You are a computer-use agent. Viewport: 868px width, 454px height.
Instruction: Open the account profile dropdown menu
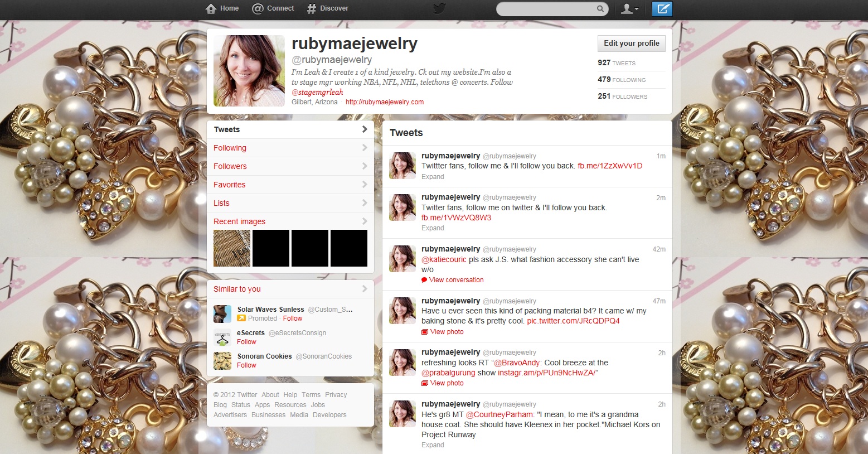coord(630,9)
